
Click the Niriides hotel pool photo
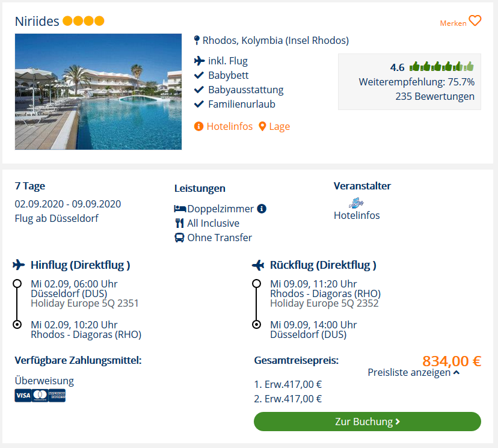[98, 91]
